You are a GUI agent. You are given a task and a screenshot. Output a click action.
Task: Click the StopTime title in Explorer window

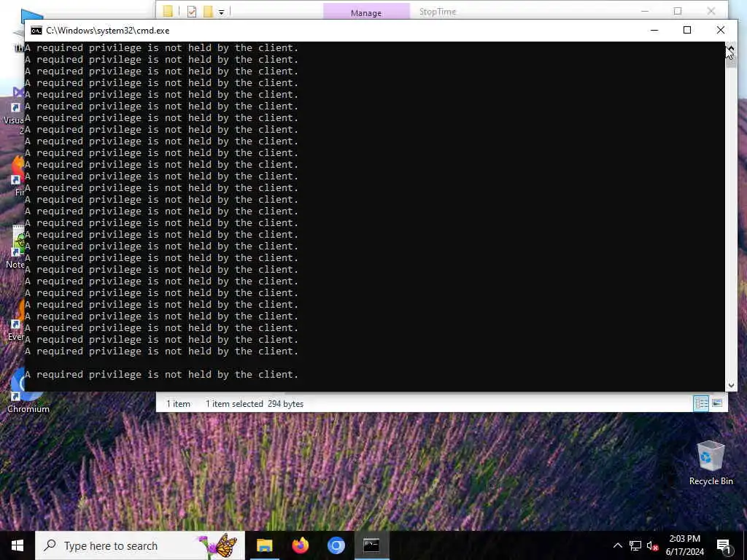coord(438,12)
